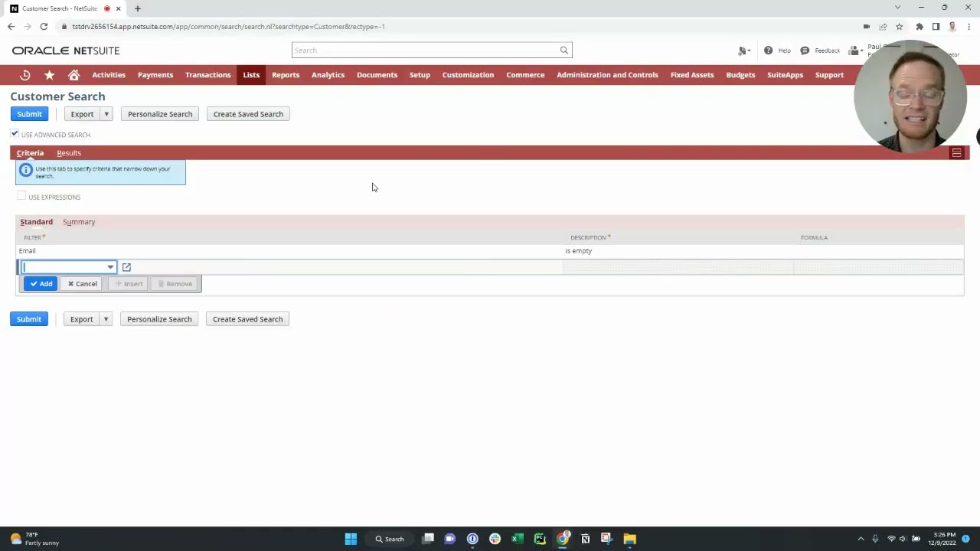This screenshot has height=551, width=980.
Task: Open the Support menu
Action: 829,75
